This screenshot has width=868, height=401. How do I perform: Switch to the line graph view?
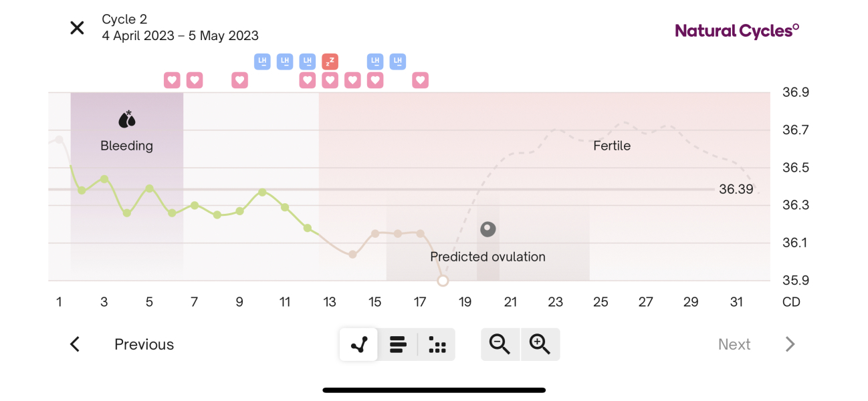point(359,345)
